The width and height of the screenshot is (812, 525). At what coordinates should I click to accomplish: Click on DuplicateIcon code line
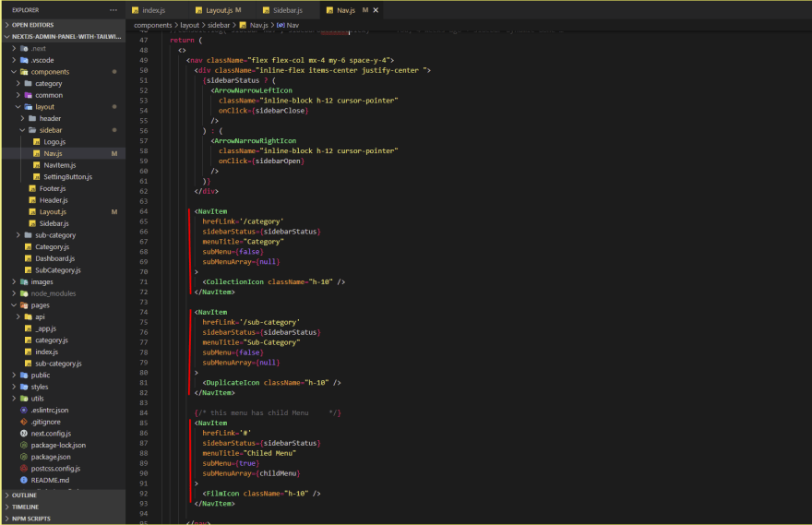[271, 383]
